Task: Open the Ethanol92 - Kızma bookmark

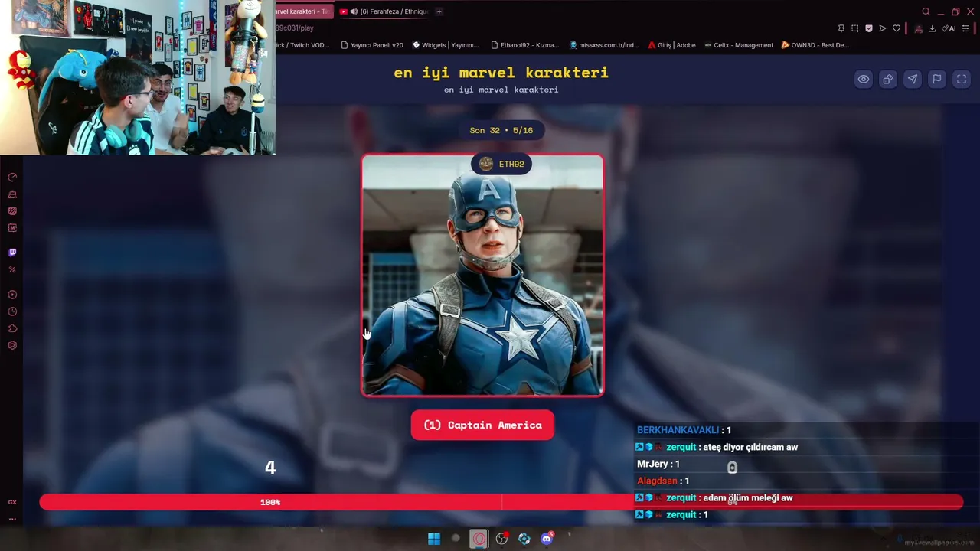Action: pyautogui.click(x=525, y=45)
